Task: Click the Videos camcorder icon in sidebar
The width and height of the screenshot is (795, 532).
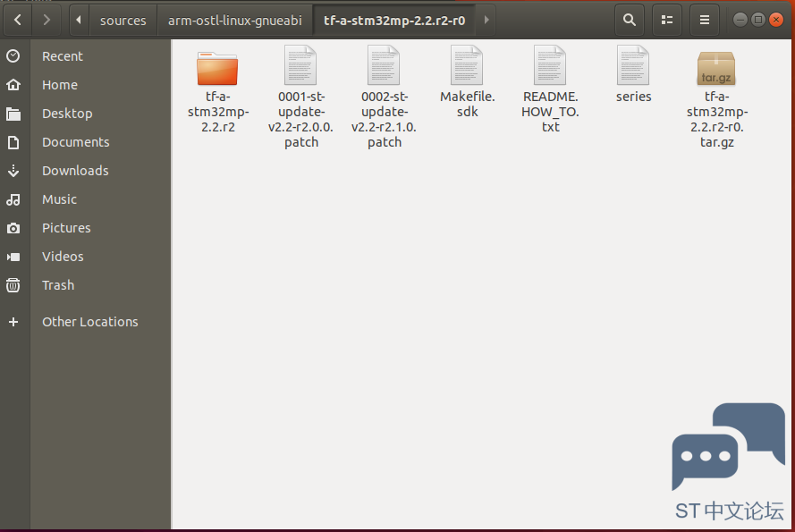Action: (x=13, y=257)
